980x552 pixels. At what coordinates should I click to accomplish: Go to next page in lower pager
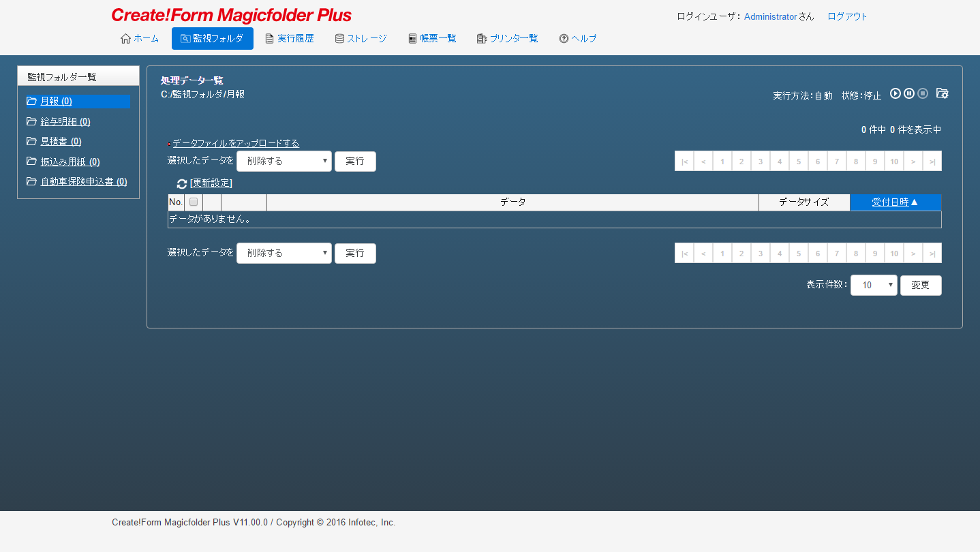click(x=913, y=254)
